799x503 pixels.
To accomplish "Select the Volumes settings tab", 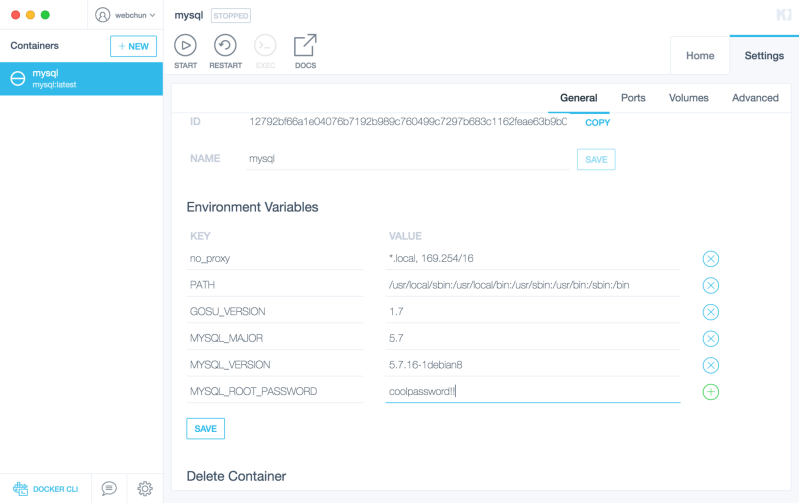I will pyautogui.click(x=688, y=98).
